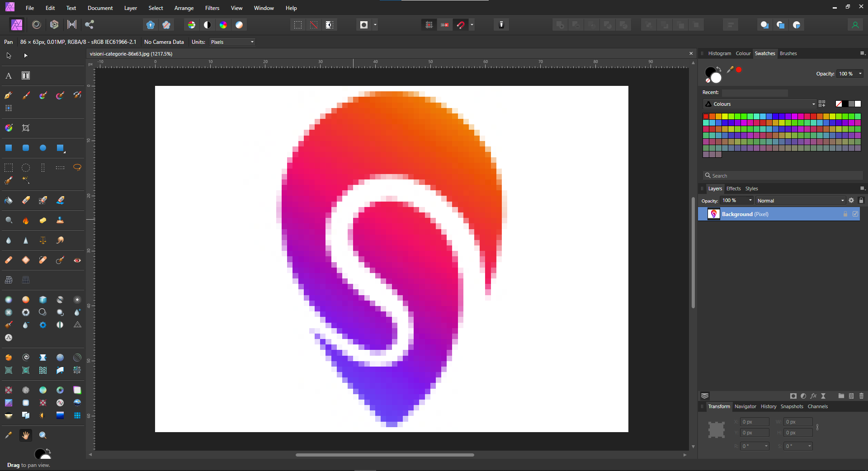
Task: Select the Zoom magnifier tool
Action: point(43,435)
